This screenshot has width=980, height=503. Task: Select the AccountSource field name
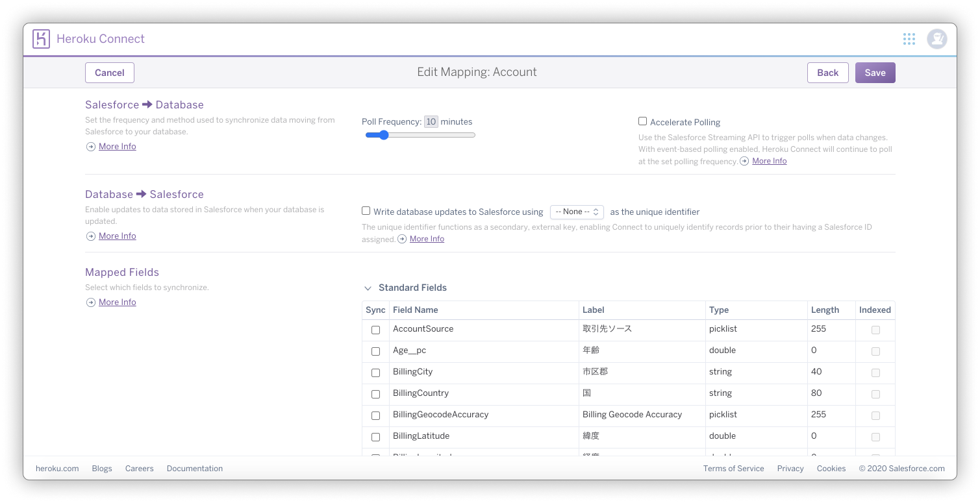[423, 329]
